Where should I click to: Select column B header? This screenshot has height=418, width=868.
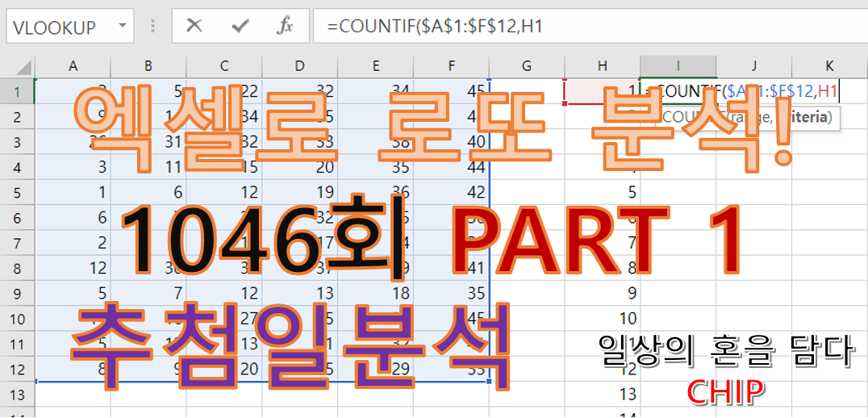(148, 66)
